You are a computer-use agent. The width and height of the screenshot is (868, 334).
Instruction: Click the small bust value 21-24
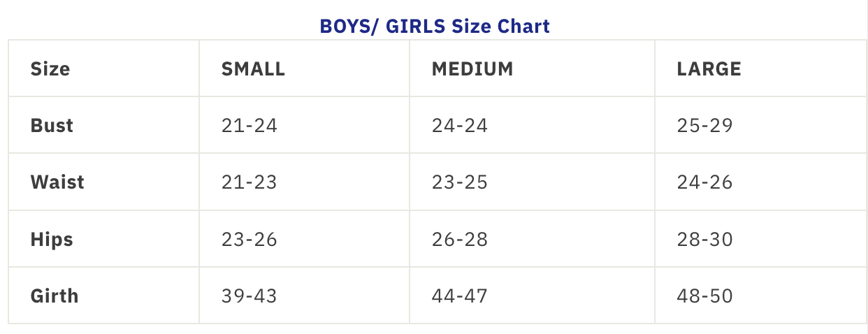[x=249, y=126]
